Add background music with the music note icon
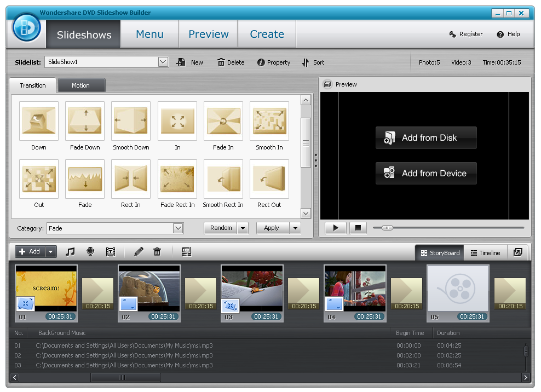 tap(70, 251)
